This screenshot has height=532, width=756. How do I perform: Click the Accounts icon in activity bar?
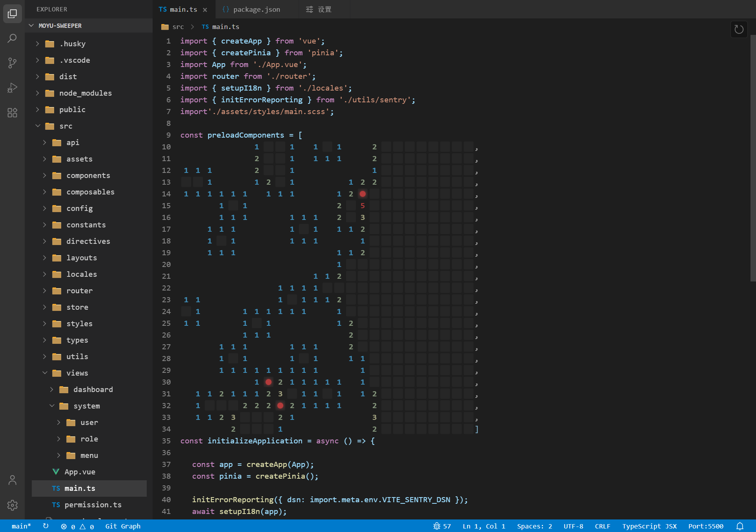click(x=12, y=480)
